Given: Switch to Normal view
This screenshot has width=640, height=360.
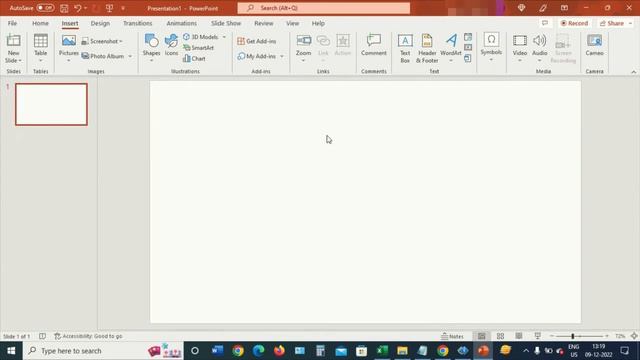Looking at the screenshot, I should pyautogui.click(x=482, y=336).
